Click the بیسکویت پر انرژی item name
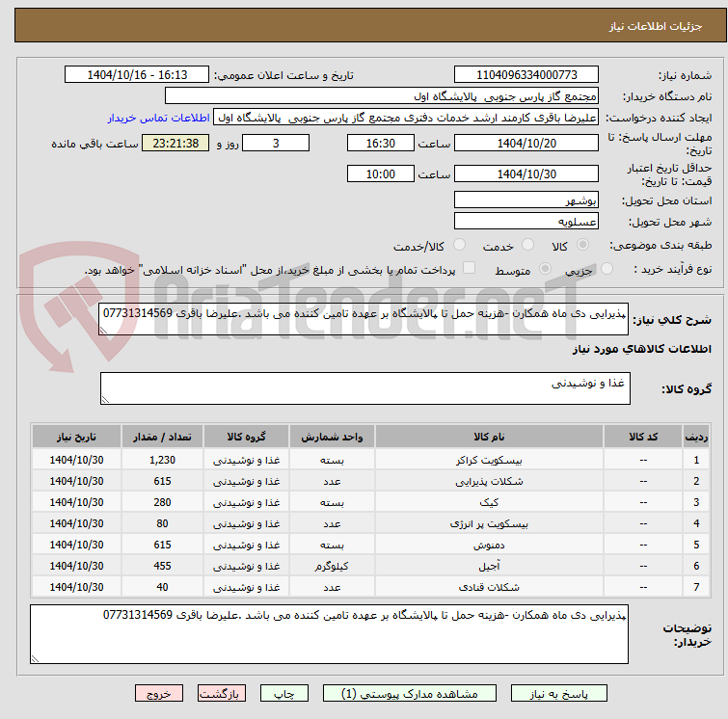728x719 pixels. [x=489, y=523]
